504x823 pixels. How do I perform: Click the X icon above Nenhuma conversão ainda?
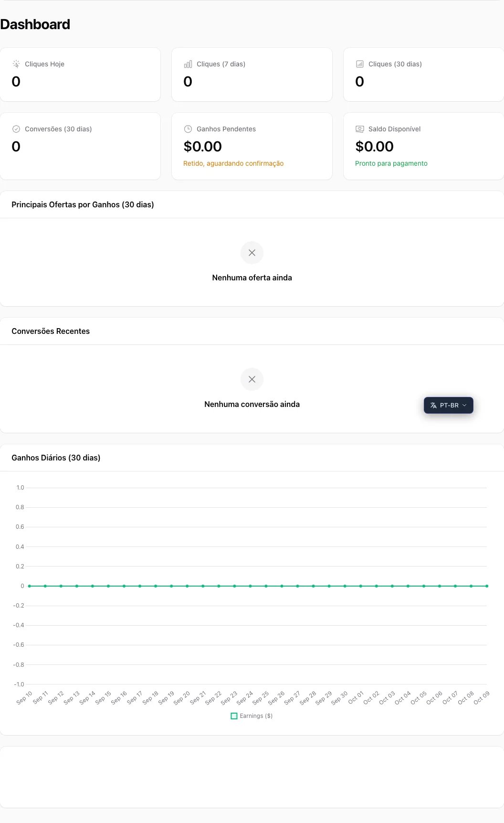pyautogui.click(x=252, y=379)
